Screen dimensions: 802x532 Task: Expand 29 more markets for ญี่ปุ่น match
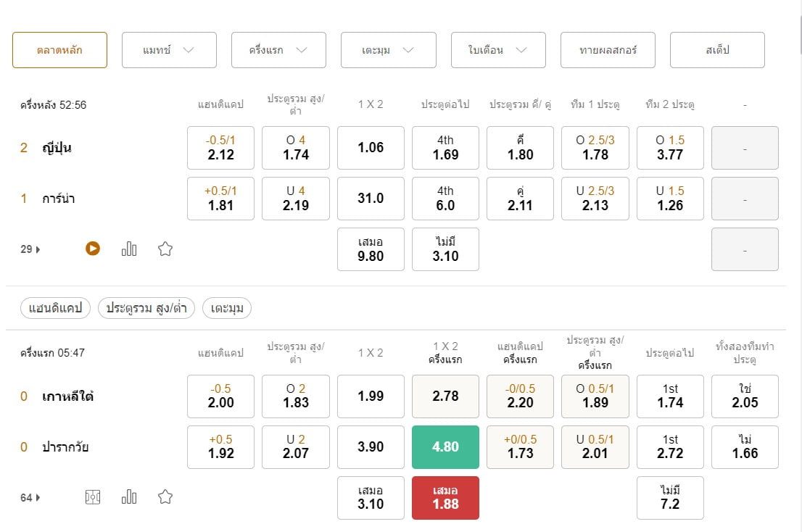point(30,249)
